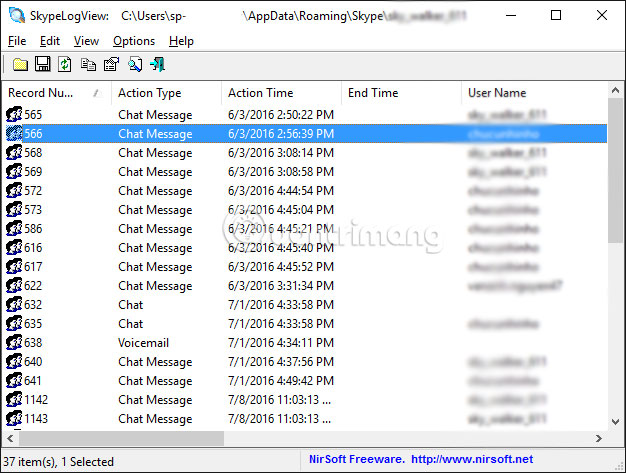This screenshot has height=473, width=626.
Task: Select record 586 row icon
Action: coord(14,229)
